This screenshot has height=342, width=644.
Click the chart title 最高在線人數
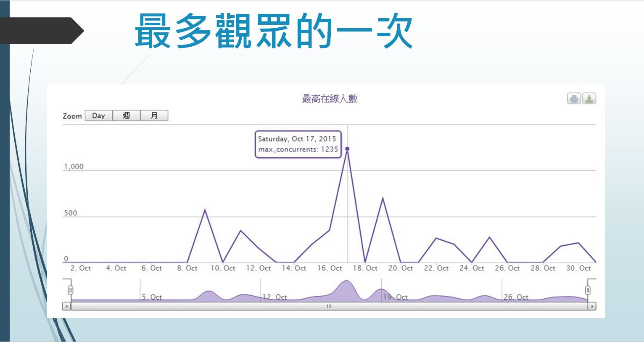[330, 99]
